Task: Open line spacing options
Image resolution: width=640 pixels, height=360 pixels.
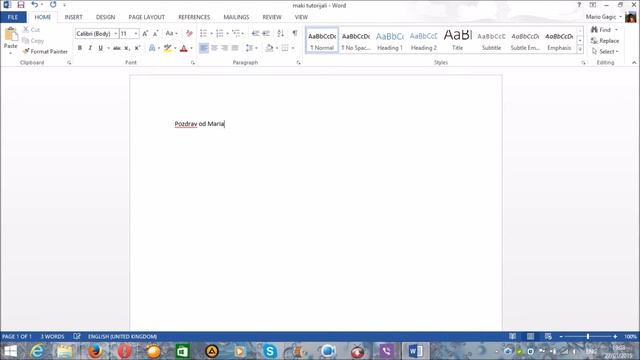Action: pos(249,48)
